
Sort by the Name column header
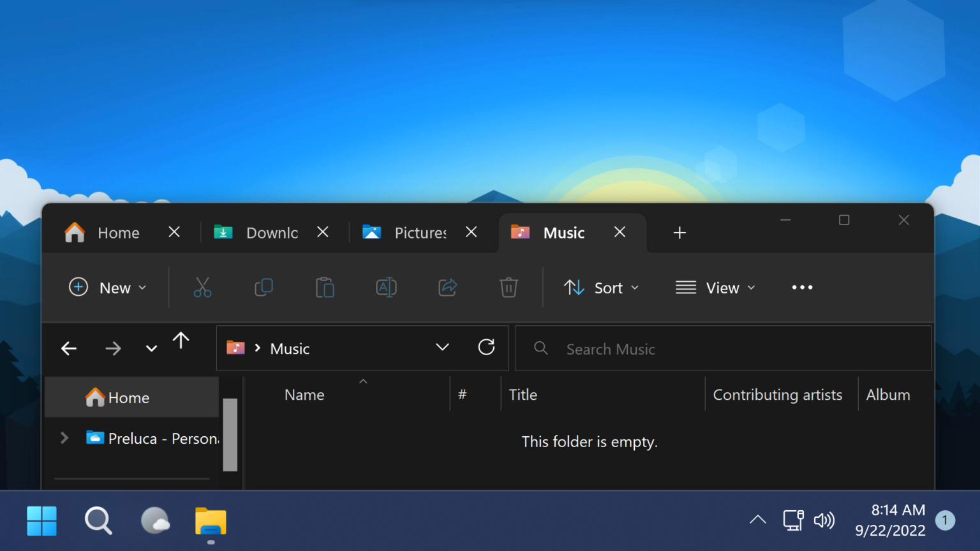tap(304, 394)
